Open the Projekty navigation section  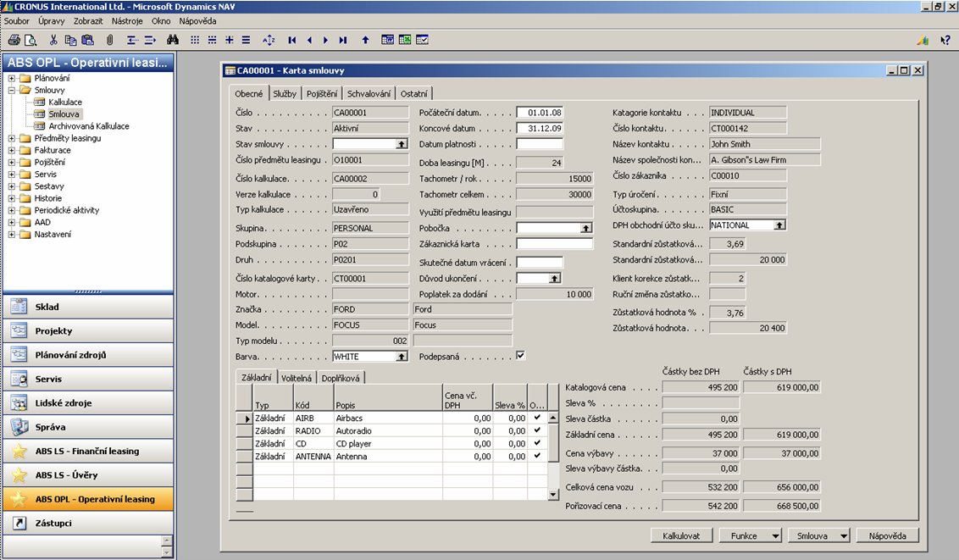(x=88, y=330)
